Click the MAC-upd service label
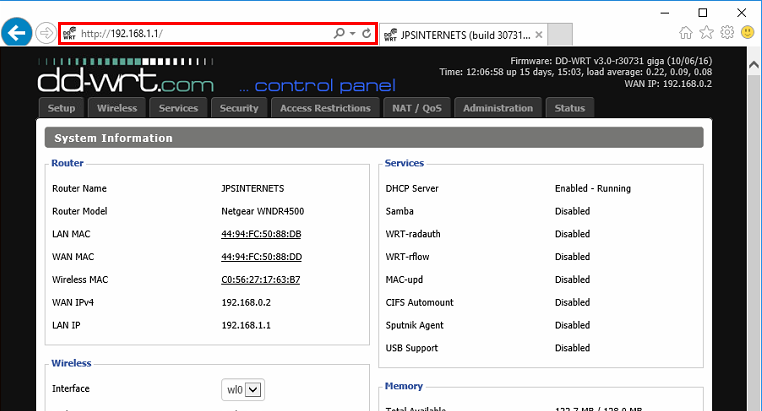The width and height of the screenshot is (762, 411). [404, 279]
